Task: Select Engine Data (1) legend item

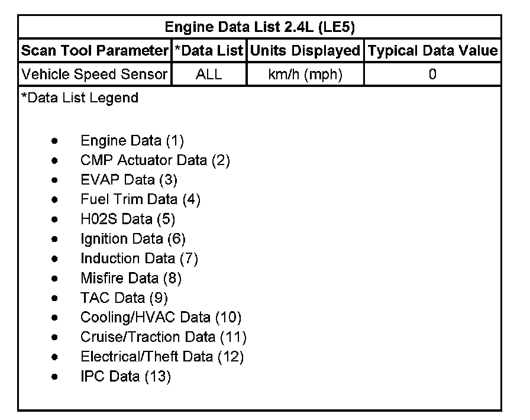Action: pos(132,141)
